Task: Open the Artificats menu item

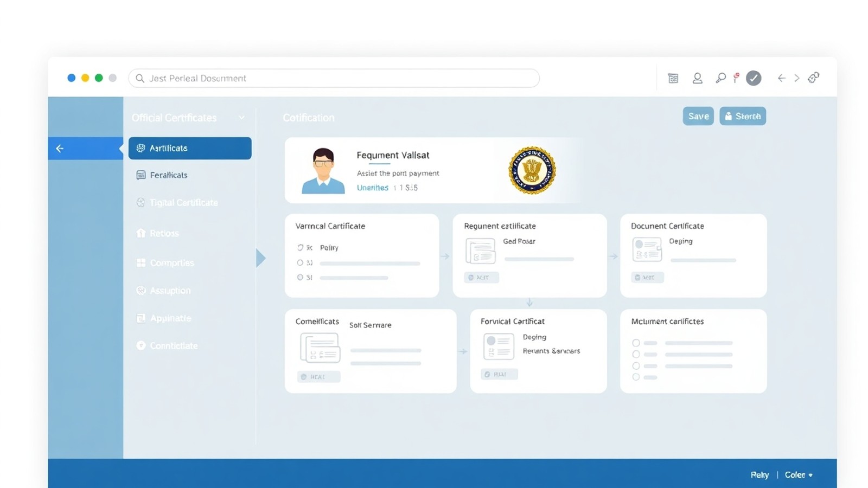Action: click(190, 148)
